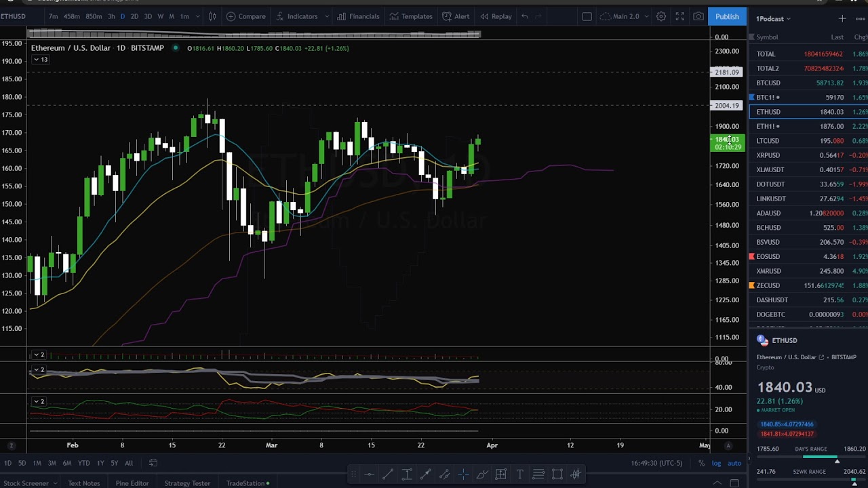868x488 pixels.
Task: Open the Main 2.0 layout dropdown
Action: pyautogui.click(x=625, y=16)
